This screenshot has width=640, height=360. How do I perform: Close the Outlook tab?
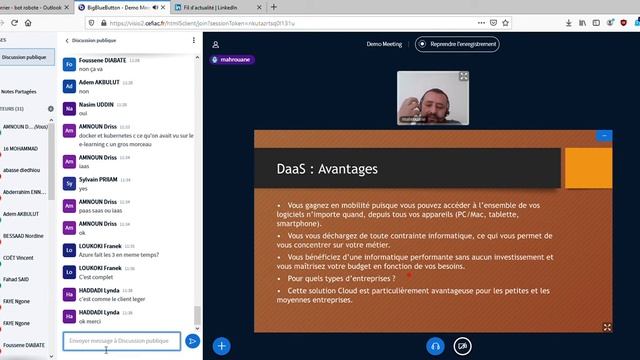point(66,7)
